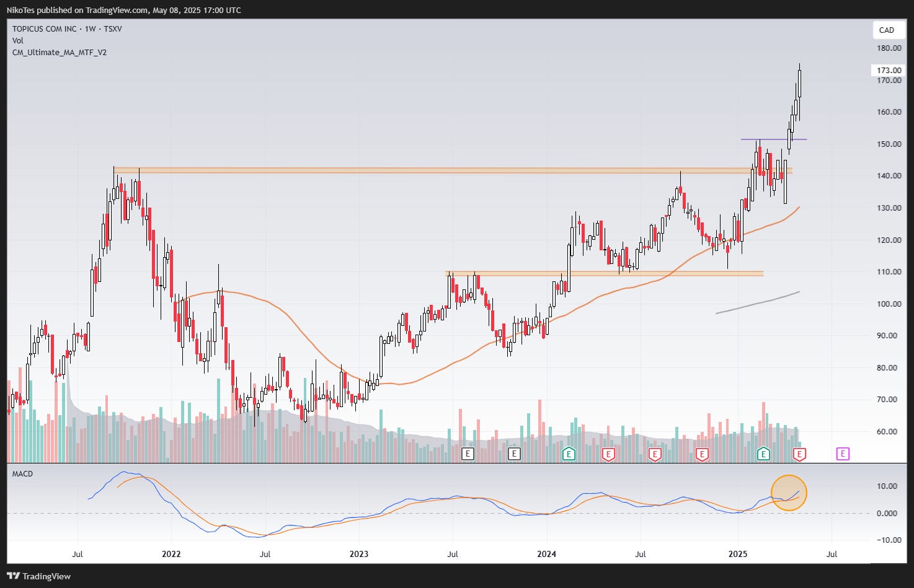This screenshot has height=588, width=914.
Task: Click the 130.00 price axis label
Action: [x=889, y=208]
